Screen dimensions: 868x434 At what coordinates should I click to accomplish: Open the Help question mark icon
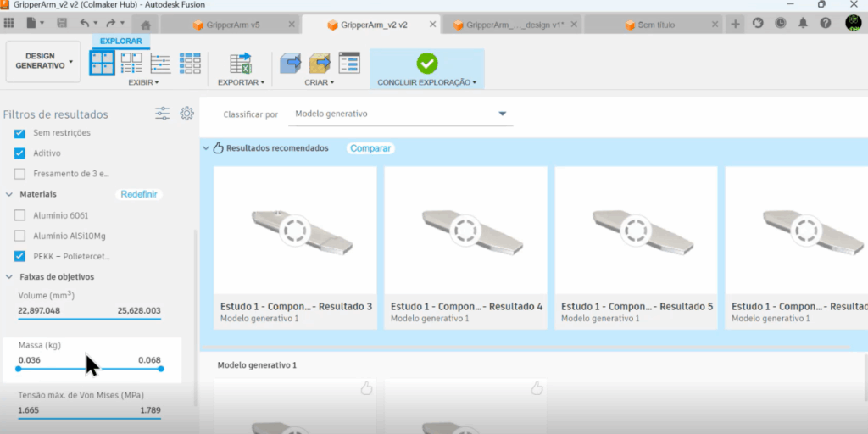coord(826,24)
